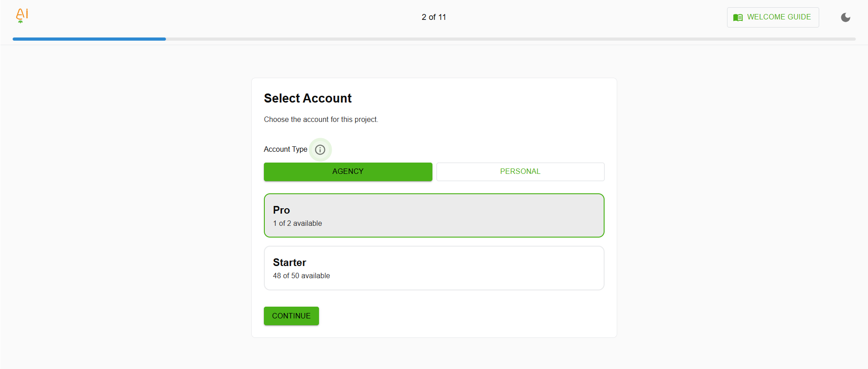Screen dimensions: 868x369
Task: Click the AI logo in the top left
Action: point(21,16)
